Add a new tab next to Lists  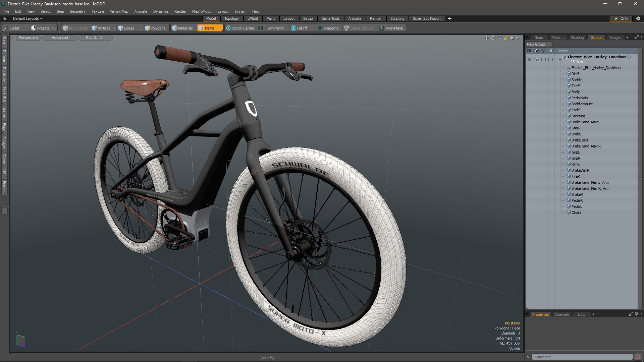[x=593, y=314]
